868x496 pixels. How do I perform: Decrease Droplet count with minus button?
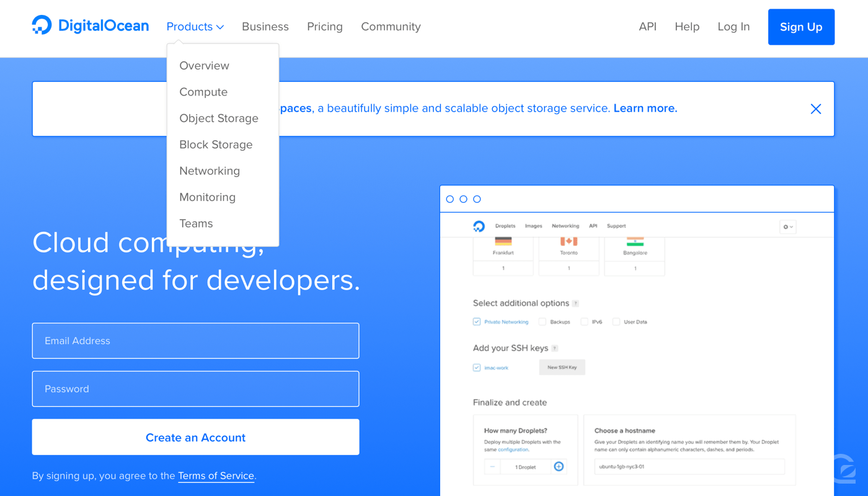click(x=492, y=467)
